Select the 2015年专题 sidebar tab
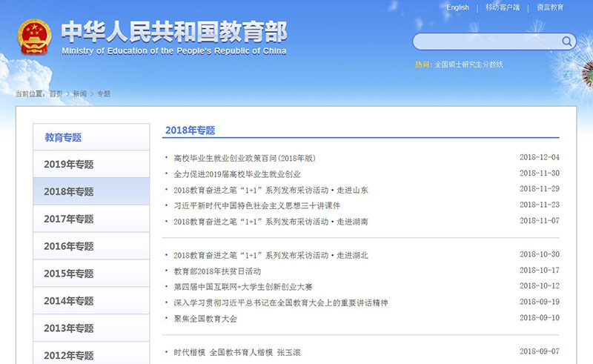 point(91,274)
